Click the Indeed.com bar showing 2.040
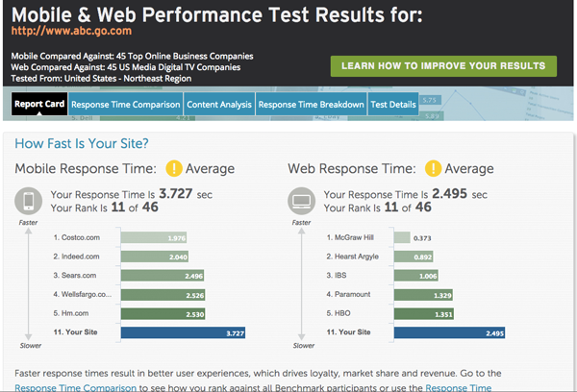Image resolution: width=577 pixels, height=392 pixels. (x=155, y=257)
